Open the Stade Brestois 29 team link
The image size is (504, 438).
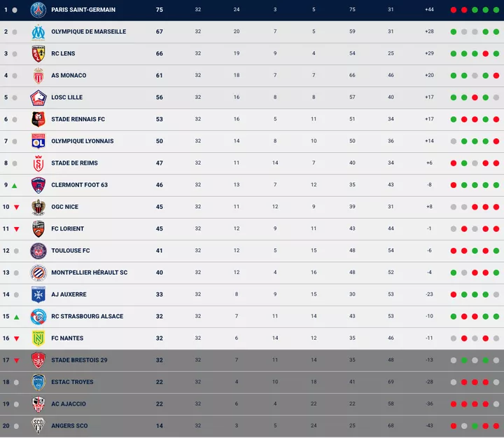tap(79, 360)
